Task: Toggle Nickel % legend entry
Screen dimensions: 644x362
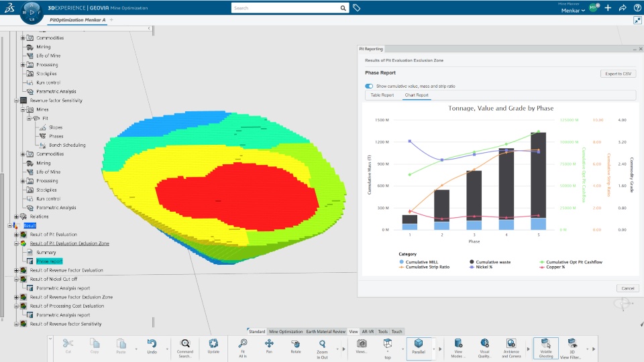Action: (480, 267)
